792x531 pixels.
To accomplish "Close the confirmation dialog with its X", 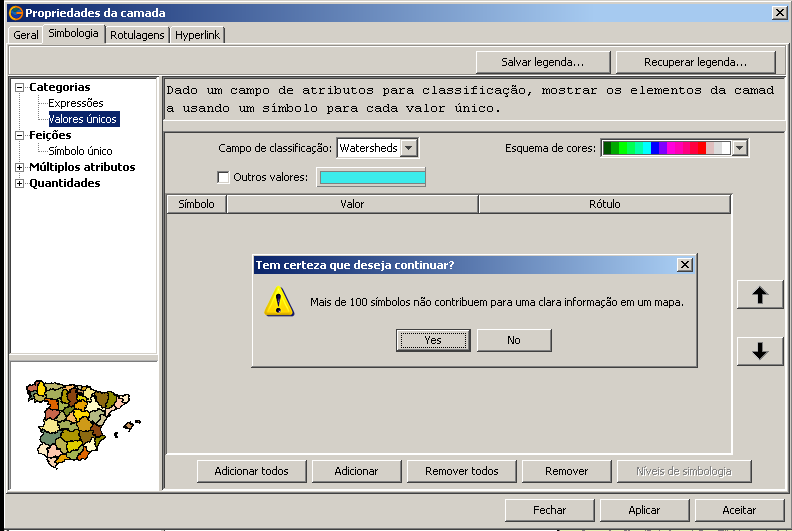I will point(684,265).
